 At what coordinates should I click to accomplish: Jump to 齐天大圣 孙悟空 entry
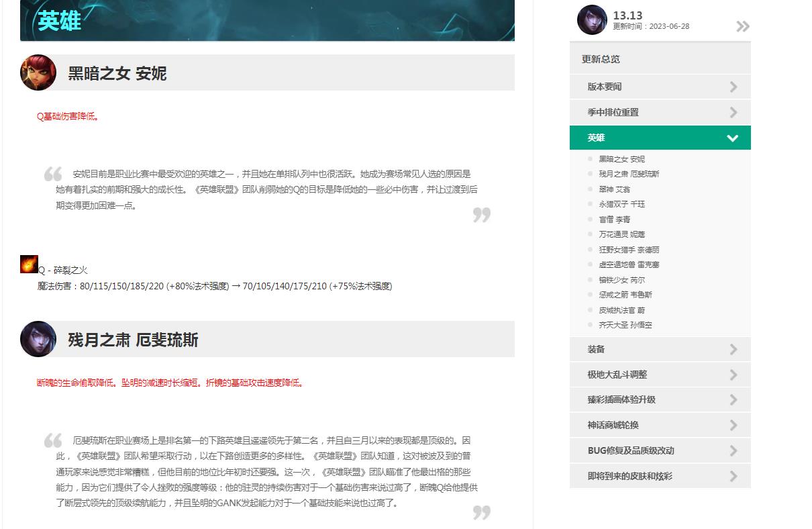point(625,325)
